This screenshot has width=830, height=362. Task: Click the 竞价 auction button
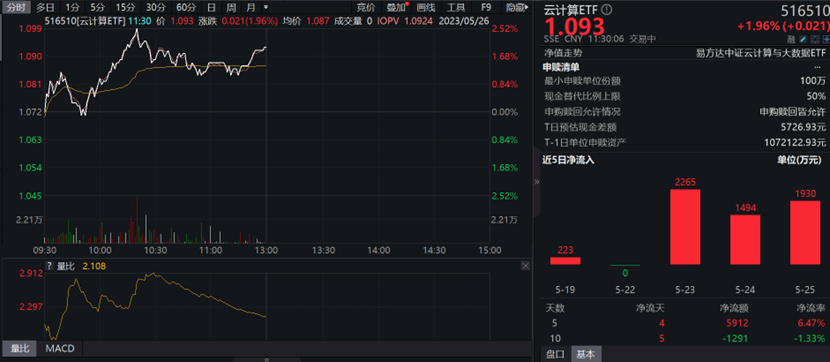coord(366,7)
